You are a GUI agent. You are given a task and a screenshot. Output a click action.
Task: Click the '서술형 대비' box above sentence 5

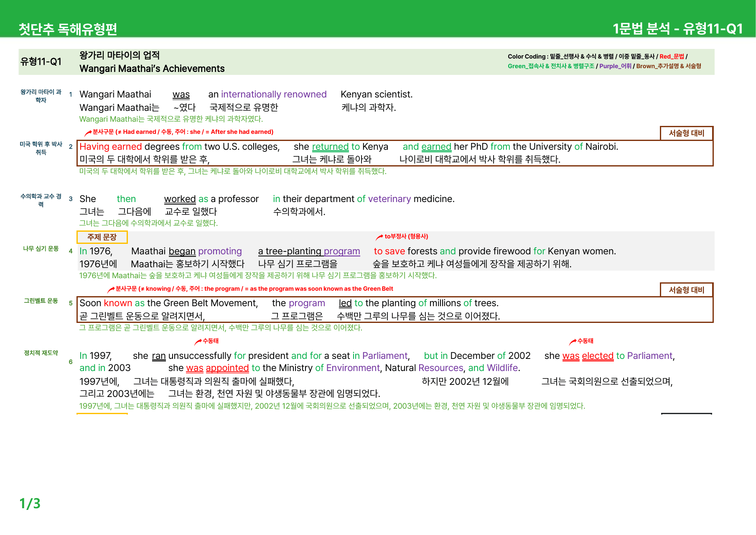pos(687,290)
